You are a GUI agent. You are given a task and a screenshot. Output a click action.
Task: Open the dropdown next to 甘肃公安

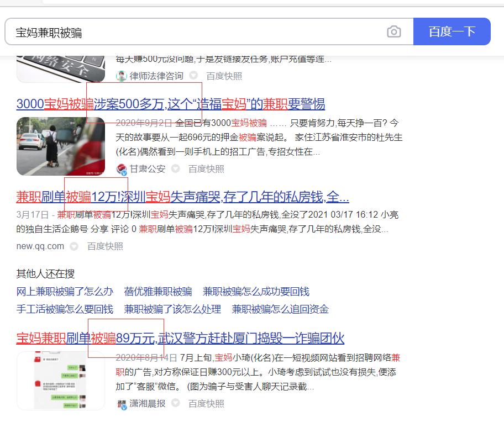point(175,169)
